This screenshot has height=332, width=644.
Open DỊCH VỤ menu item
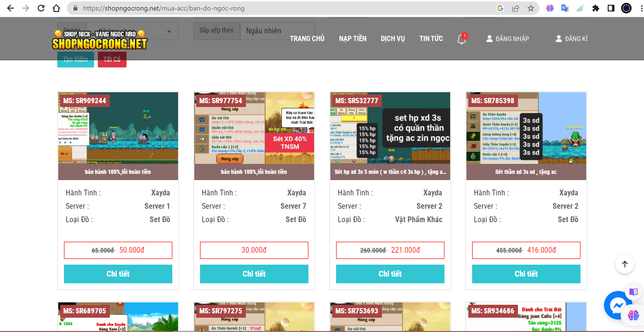point(393,39)
